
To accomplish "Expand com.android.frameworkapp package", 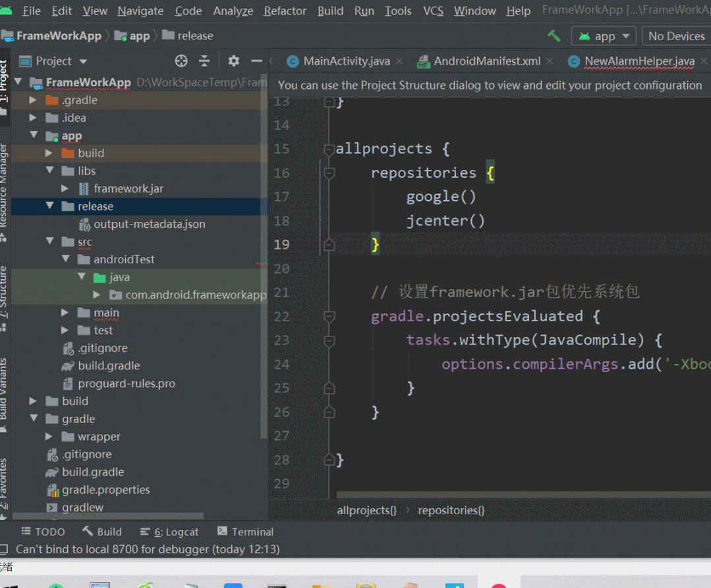I will [x=97, y=295].
